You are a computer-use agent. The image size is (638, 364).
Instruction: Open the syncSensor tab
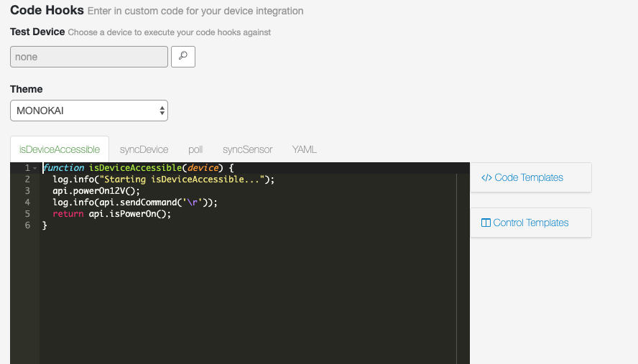[x=247, y=149]
